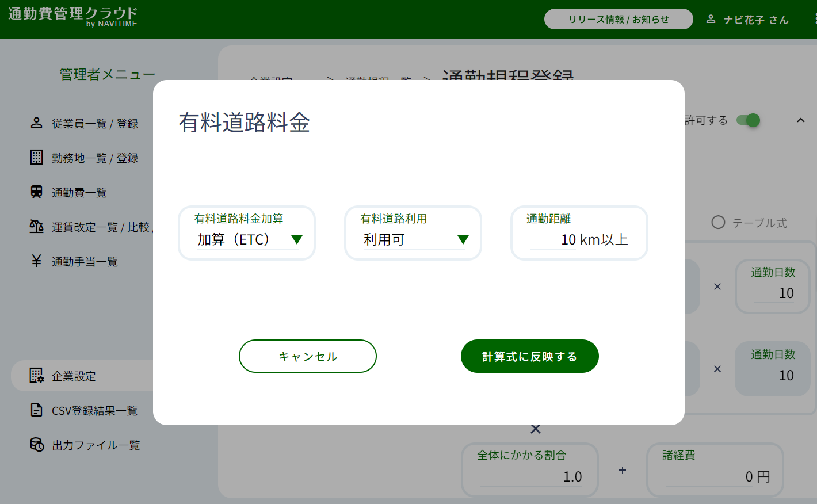Click 利用可 selected value
The width and height of the screenshot is (817, 504).
point(384,239)
